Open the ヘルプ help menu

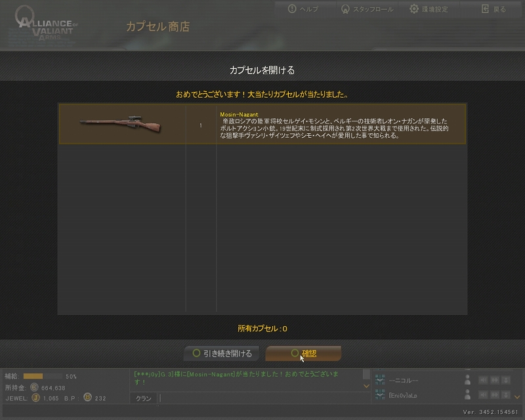[303, 9]
